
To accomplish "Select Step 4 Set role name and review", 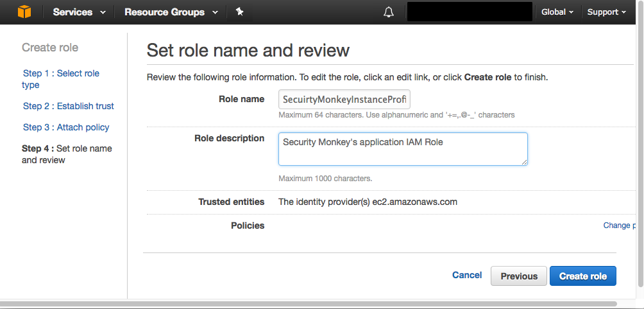I will click(x=67, y=154).
